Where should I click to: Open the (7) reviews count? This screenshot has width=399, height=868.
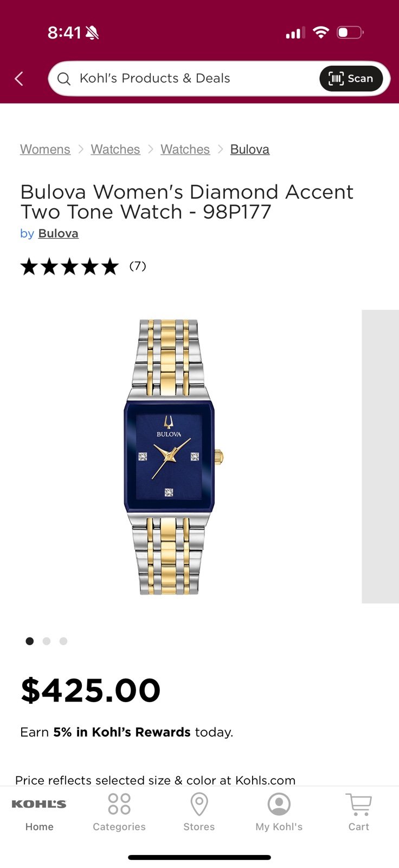[x=138, y=266]
